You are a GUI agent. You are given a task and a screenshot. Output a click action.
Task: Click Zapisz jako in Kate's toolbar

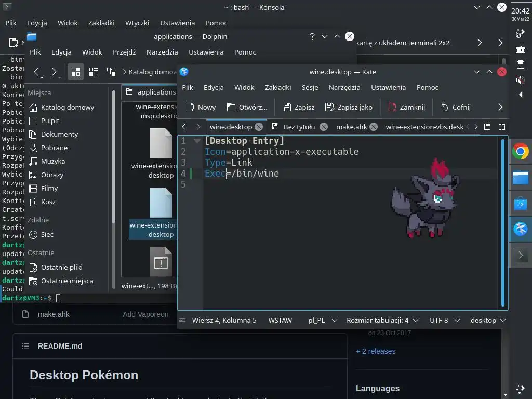point(349,107)
